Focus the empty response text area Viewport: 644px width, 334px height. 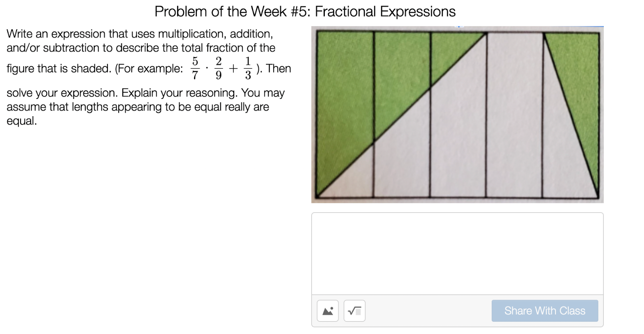[457, 254]
